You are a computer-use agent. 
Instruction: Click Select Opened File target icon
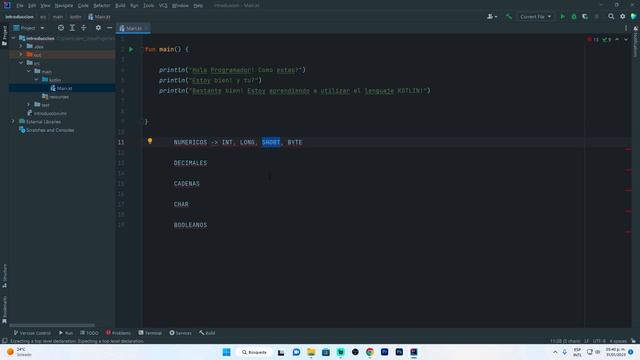[61, 28]
